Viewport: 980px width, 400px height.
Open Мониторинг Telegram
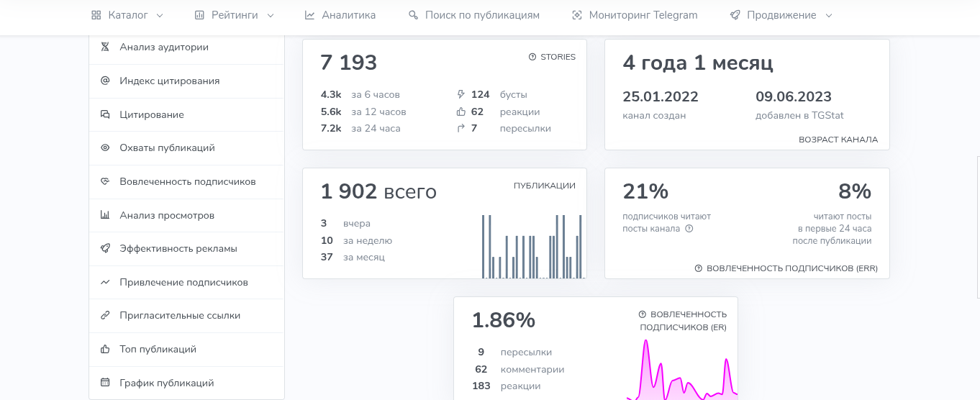click(634, 15)
